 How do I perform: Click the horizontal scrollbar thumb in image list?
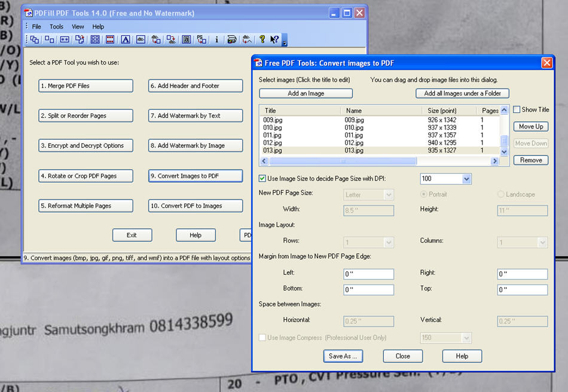(343, 161)
